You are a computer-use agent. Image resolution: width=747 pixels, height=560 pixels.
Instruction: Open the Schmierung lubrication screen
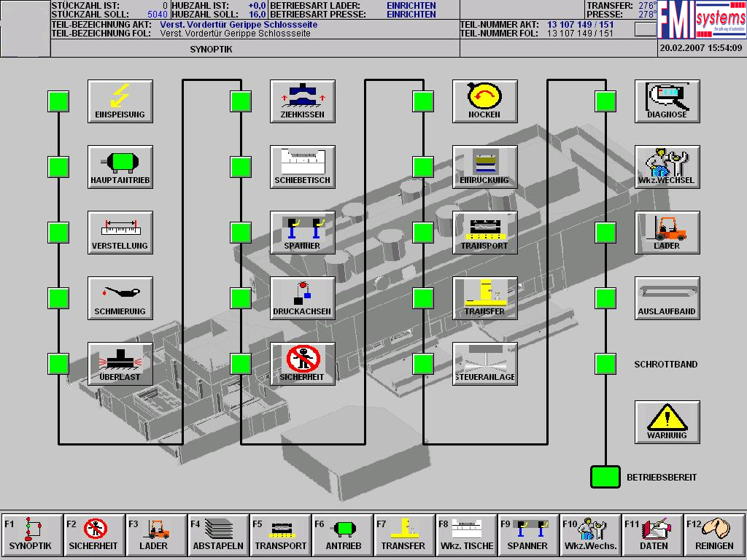tap(120, 298)
